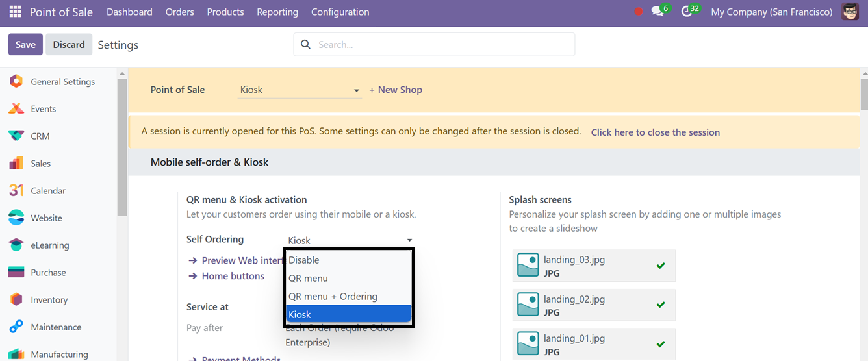Screen dimensions: 868x361
Task: Open the user avatar menu
Action: [850, 12]
